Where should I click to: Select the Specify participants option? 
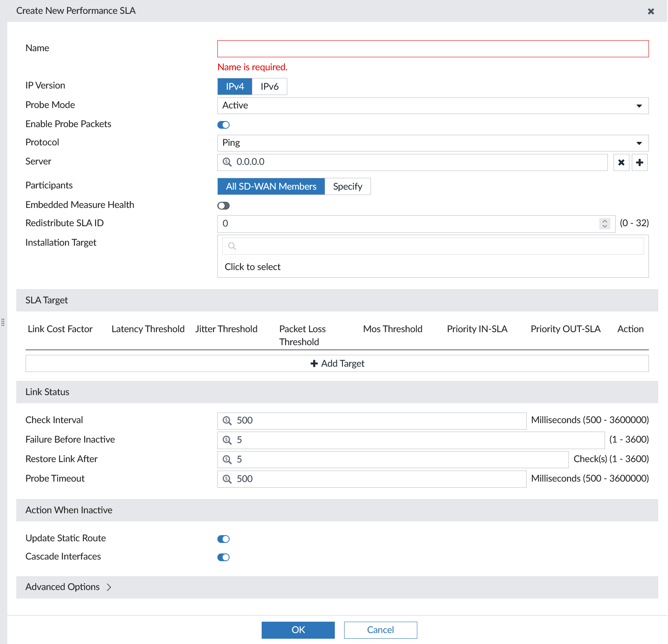[347, 186]
